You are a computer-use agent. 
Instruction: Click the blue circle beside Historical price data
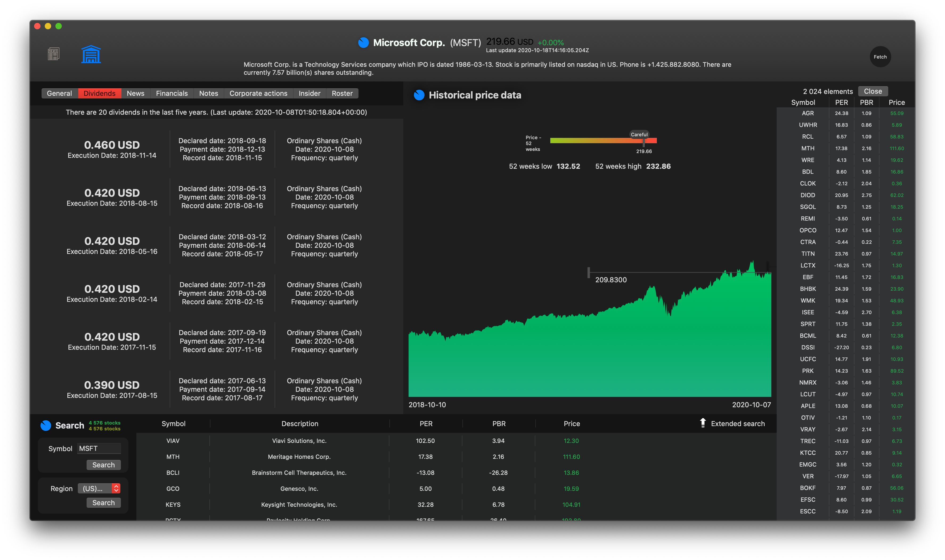(x=419, y=95)
